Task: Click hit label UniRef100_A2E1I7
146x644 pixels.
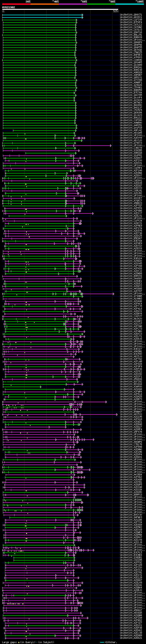Action: point(131,213)
